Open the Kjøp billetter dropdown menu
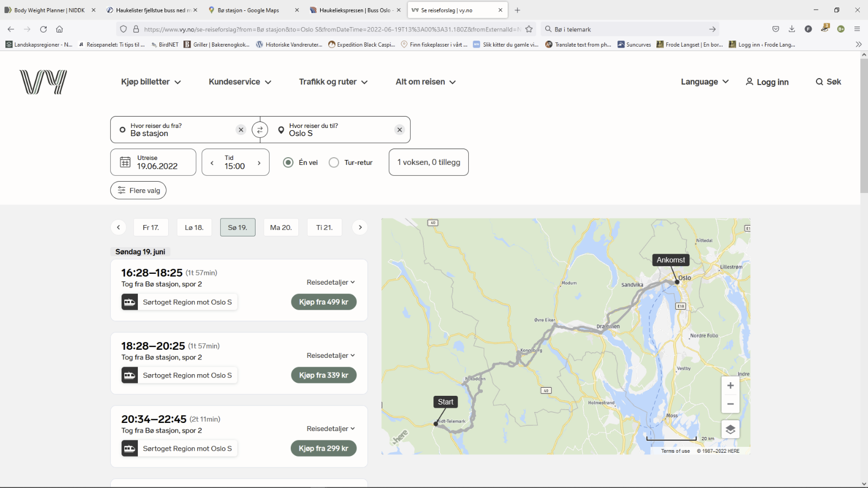Screen dimensions: 868x488 pos(151,82)
